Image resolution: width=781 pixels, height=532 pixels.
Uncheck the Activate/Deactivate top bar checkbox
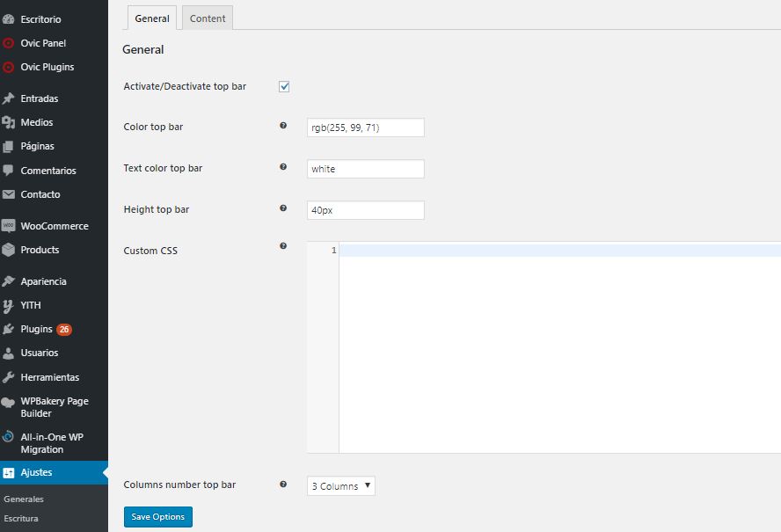284,87
